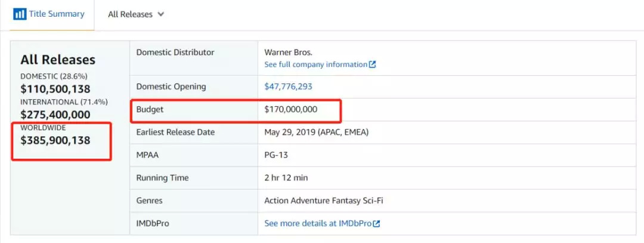Click the Warner Bros. distributor text
This screenshot has height=243, width=644.
[288, 53]
